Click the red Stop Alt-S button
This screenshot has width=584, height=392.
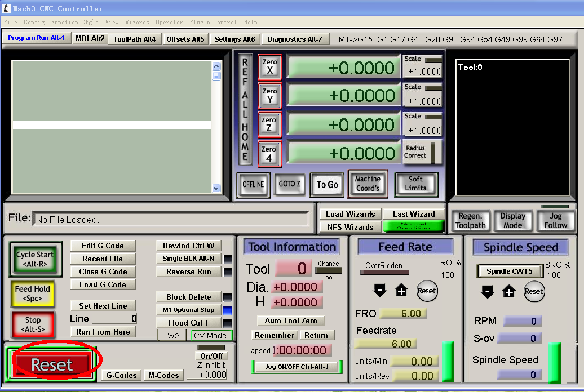coord(33,324)
